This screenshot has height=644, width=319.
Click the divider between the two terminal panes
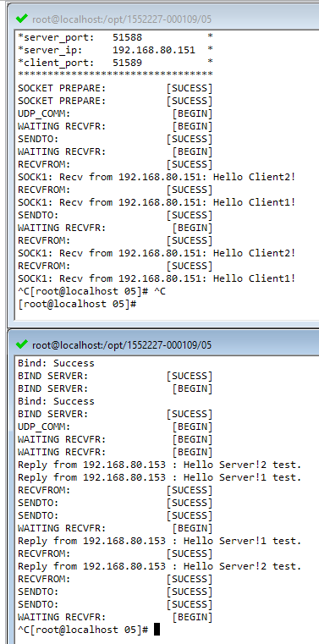pos(163,327)
